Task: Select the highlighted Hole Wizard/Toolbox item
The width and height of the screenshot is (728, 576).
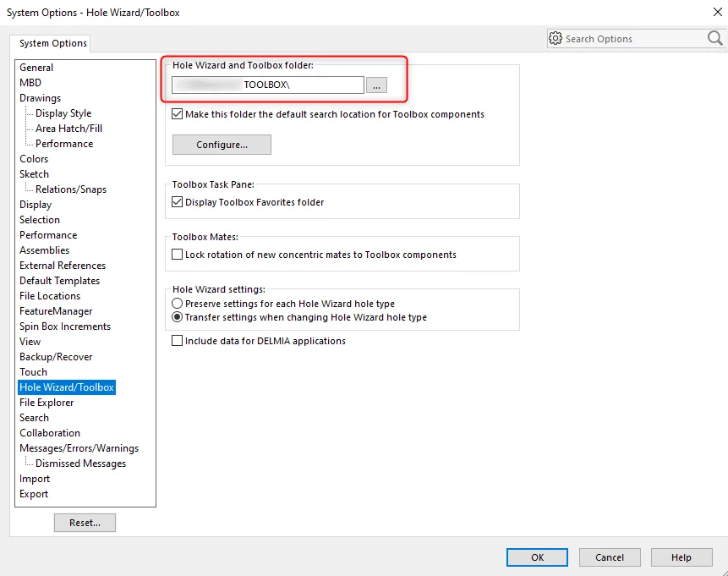Action: [67, 387]
